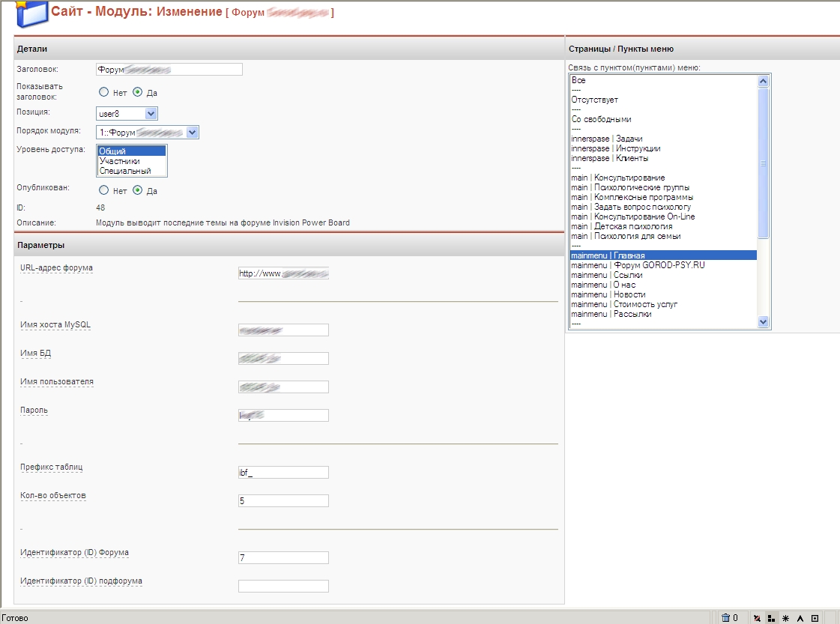Set 'Показывать заголовок' to Нет
Viewport: 840px width, 624px height.
tap(104, 93)
